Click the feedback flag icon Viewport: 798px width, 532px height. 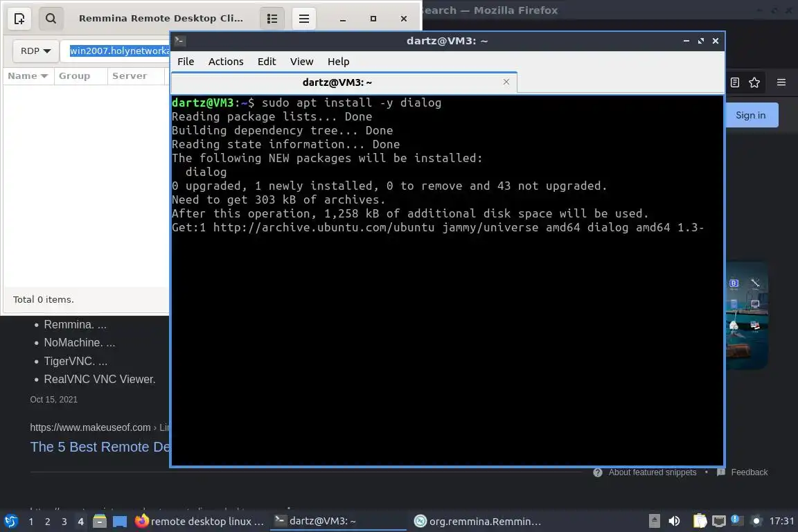720,472
